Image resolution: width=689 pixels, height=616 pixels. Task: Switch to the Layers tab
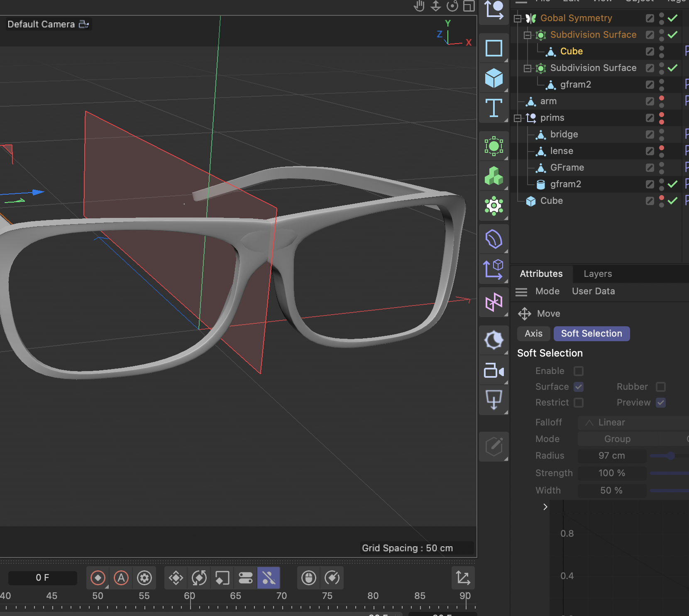pyautogui.click(x=597, y=274)
